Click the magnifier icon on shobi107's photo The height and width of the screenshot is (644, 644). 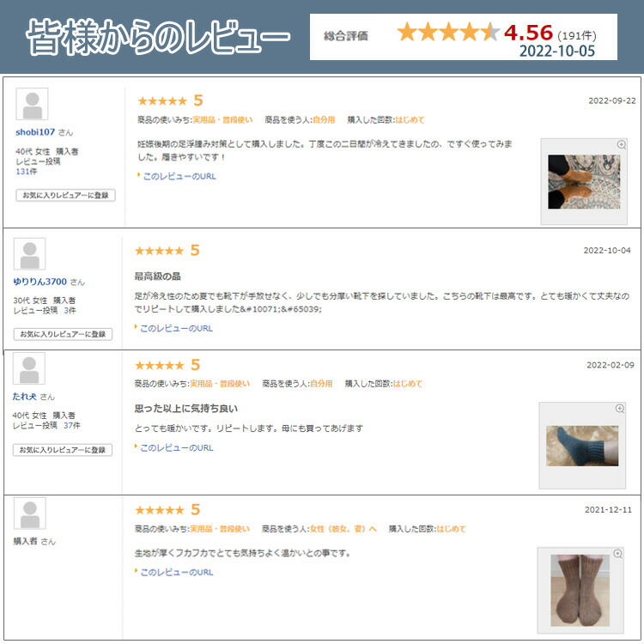[622, 144]
